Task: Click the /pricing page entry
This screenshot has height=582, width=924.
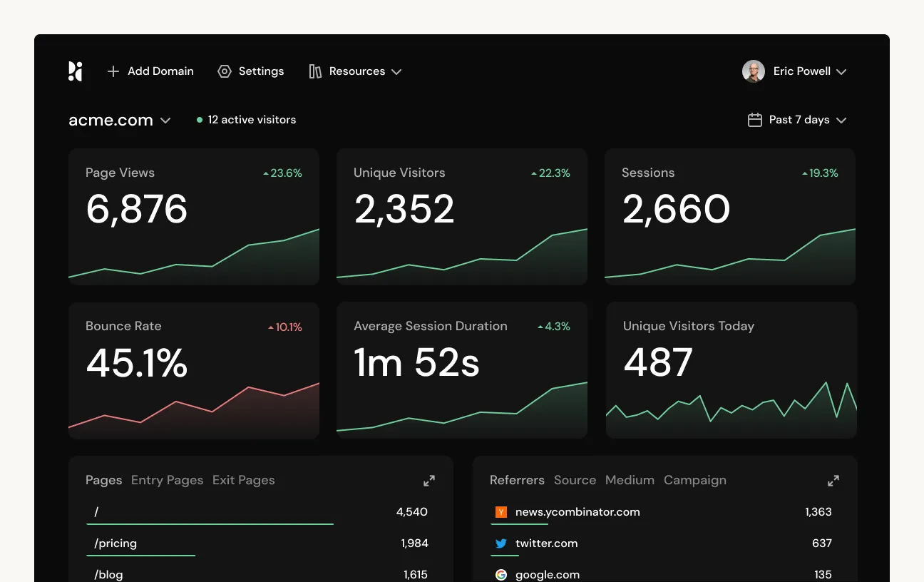Action: pyautogui.click(x=115, y=543)
